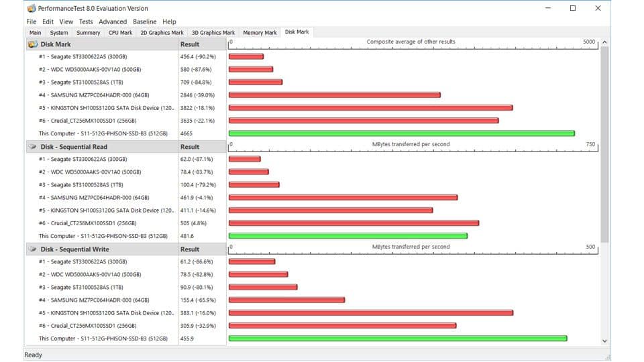This screenshot has width=644, height=362.
Task: Go to the Summary tab
Action: [88, 32]
